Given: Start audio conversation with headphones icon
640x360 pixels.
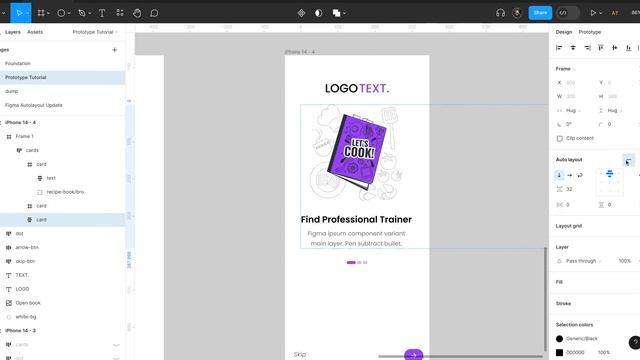Looking at the screenshot, I should coord(500,13).
